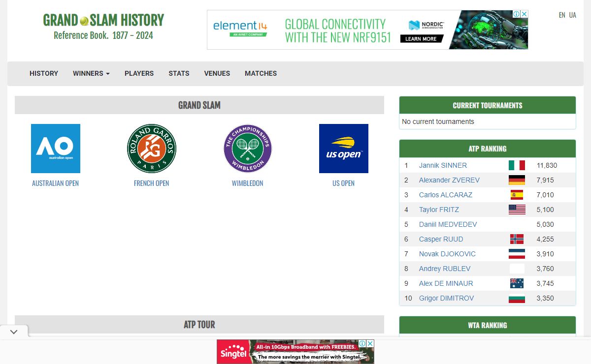Click the Norwegian flag beside Casper Ruud
The height and width of the screenshot is (364, 591).
pyautogui.click(x=517, y=239)
